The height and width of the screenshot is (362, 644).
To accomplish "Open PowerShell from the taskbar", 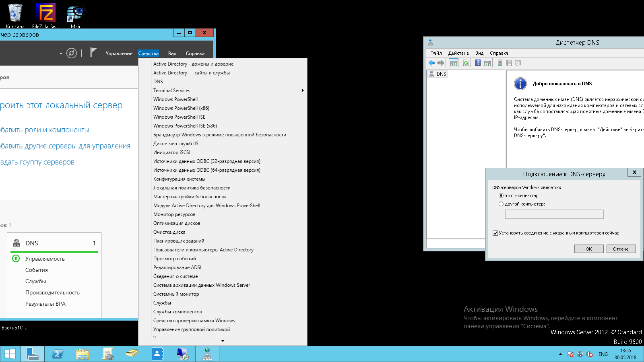I will point(58,354).
